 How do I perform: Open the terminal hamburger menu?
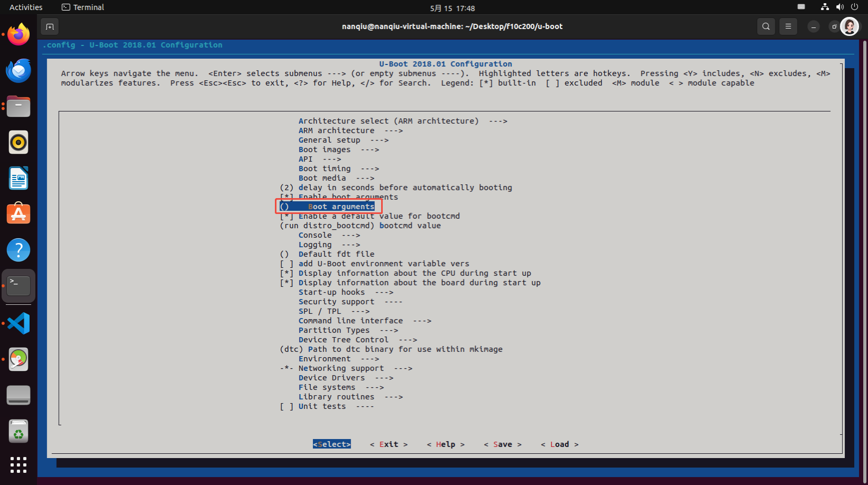click(788, 26)
